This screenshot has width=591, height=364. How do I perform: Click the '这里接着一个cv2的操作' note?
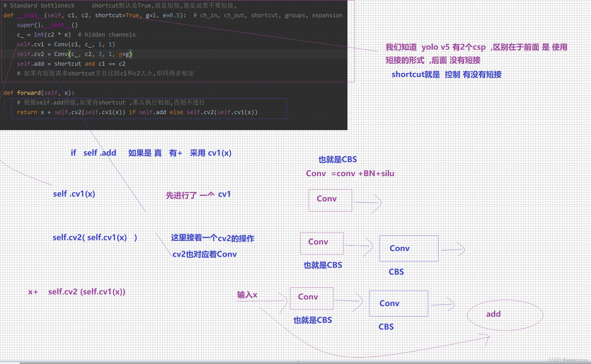(213, 238)
